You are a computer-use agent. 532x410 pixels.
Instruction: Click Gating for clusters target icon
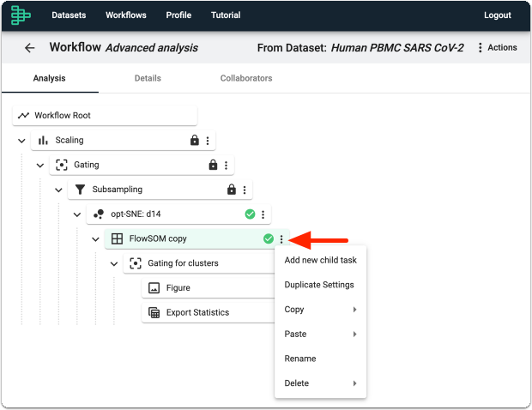pyautogui.click(x=136, y=263)
